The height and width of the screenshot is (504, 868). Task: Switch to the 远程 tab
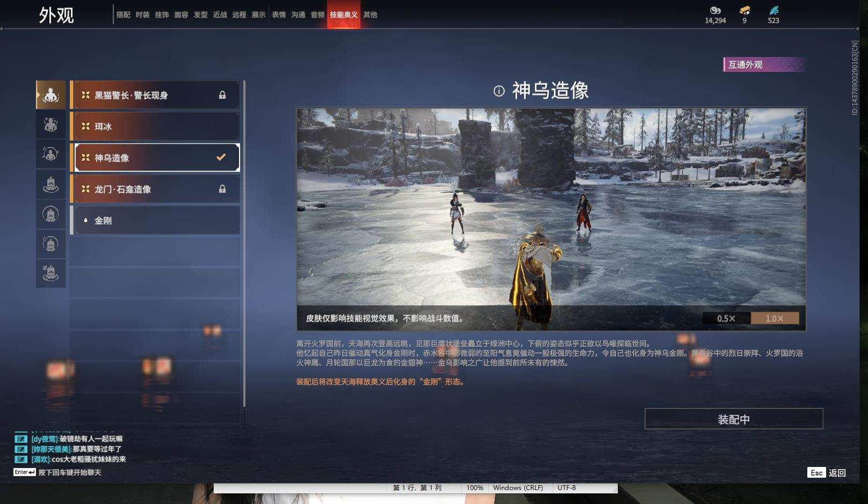239,14
